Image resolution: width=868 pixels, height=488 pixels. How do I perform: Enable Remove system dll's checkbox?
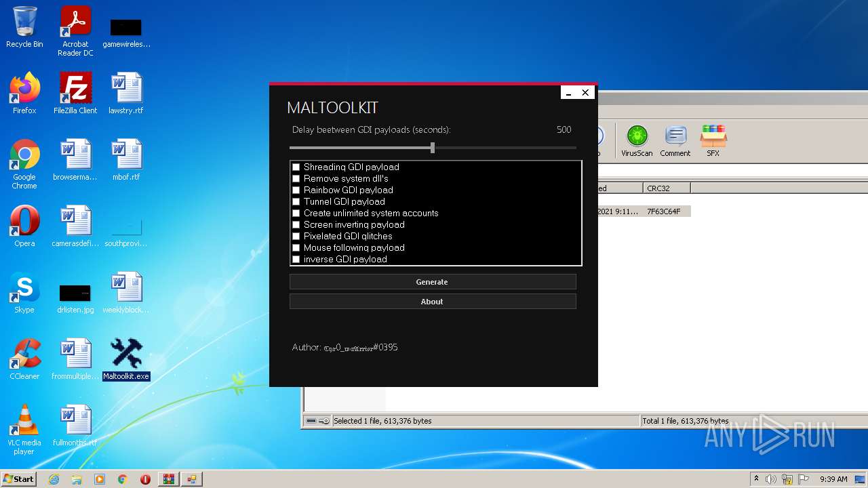tap(296, 178)
